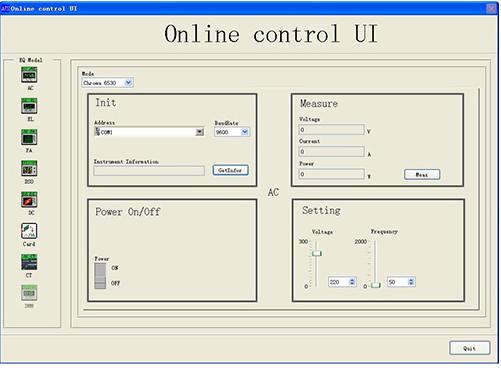
Task: Close the Online control UI window
Action: 491,8
